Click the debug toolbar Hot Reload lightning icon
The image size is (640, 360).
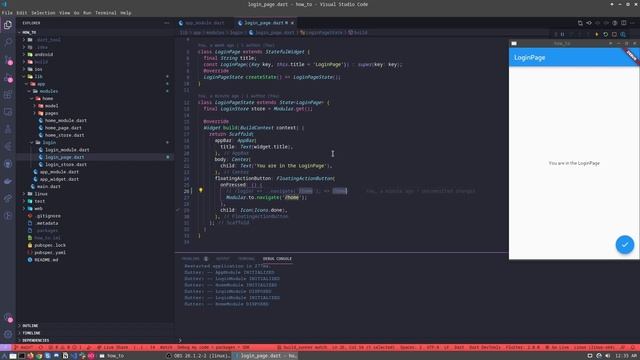coord(597,35)
